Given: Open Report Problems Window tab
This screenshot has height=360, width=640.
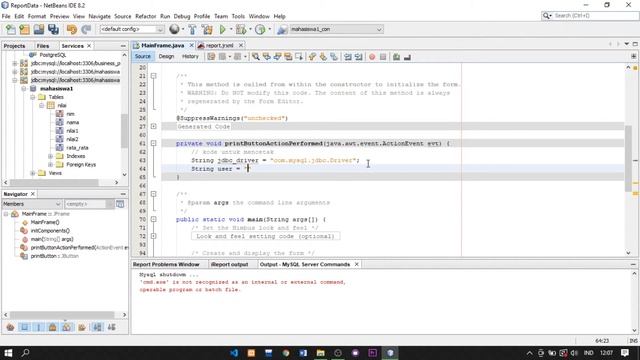Looking at the screenshot, I should 166,264.
